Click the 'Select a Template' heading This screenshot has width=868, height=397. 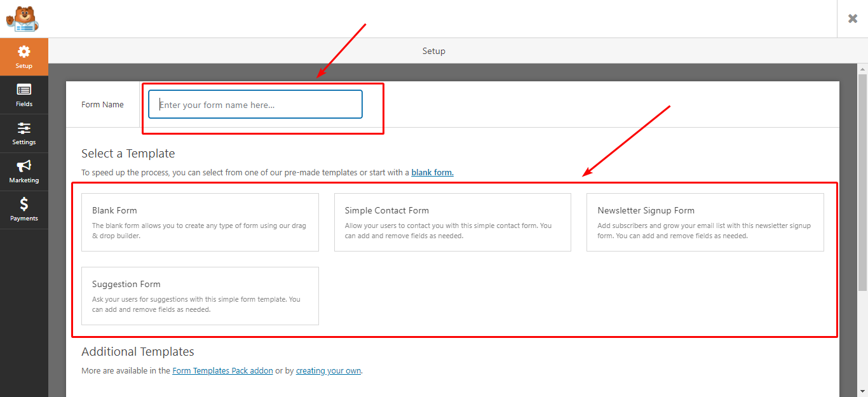click(x=128, y=154)
